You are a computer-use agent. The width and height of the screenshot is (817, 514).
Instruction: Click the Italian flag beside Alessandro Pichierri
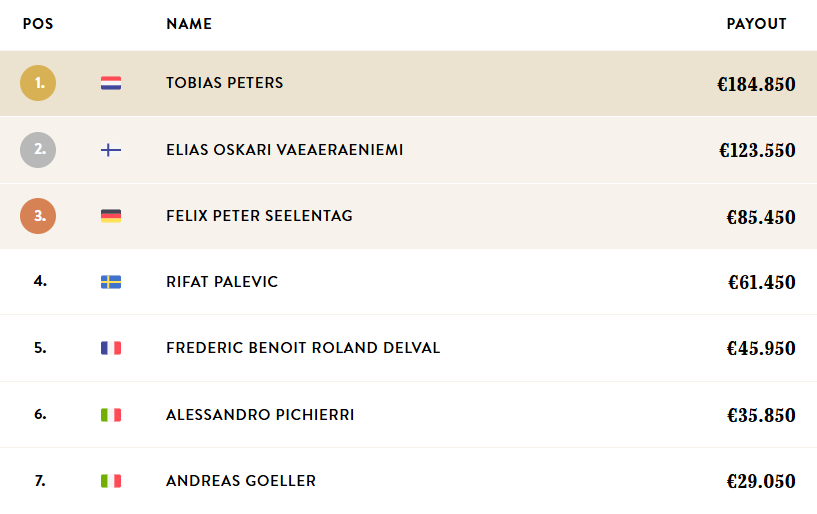[111, 414]
